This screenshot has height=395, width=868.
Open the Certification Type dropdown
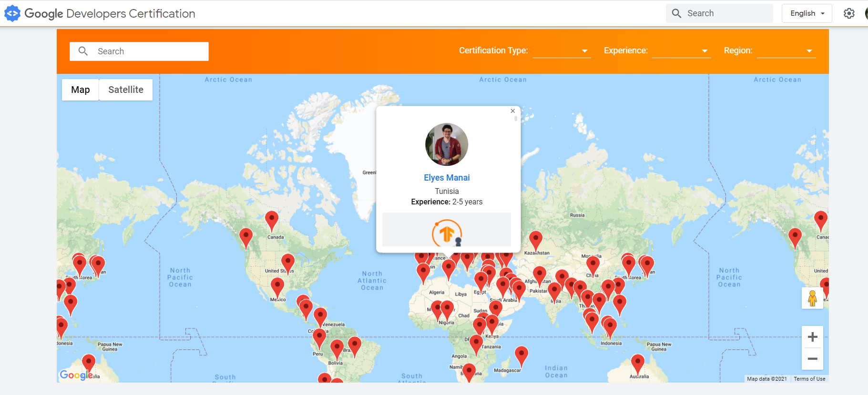point(561,51)
